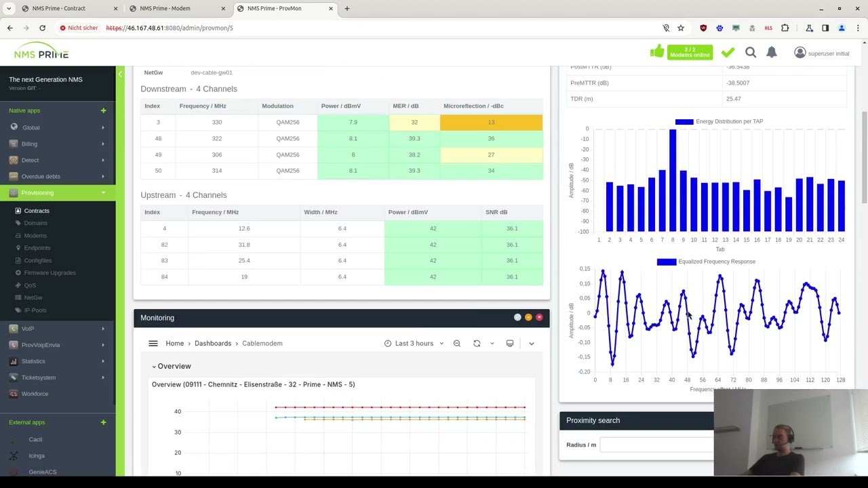Viewport: 868px width, 488px height.
Task: Click the green checkmark icon in header
Action: click(x=728, y=52)
